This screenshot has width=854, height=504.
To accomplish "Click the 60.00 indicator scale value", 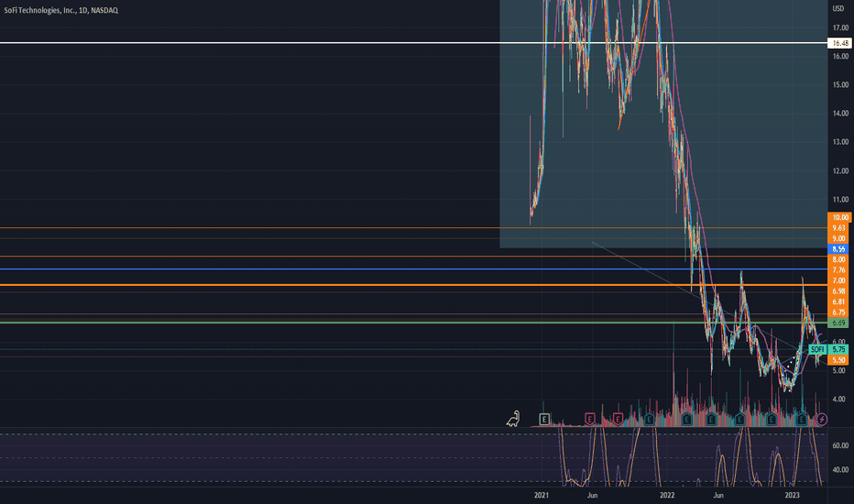I will point(840,445).
